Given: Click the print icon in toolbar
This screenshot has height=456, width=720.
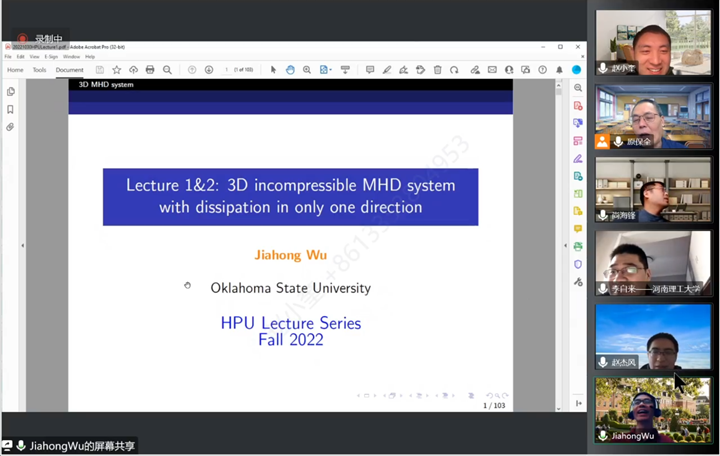Looking at the screenshot, I should pos(150,70).
